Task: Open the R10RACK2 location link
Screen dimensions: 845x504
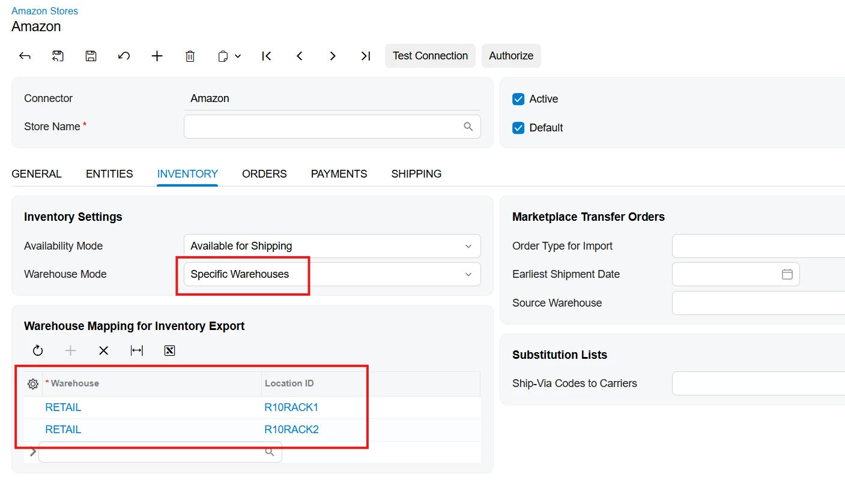Action: pyautogui.click(x=291, y=430)
